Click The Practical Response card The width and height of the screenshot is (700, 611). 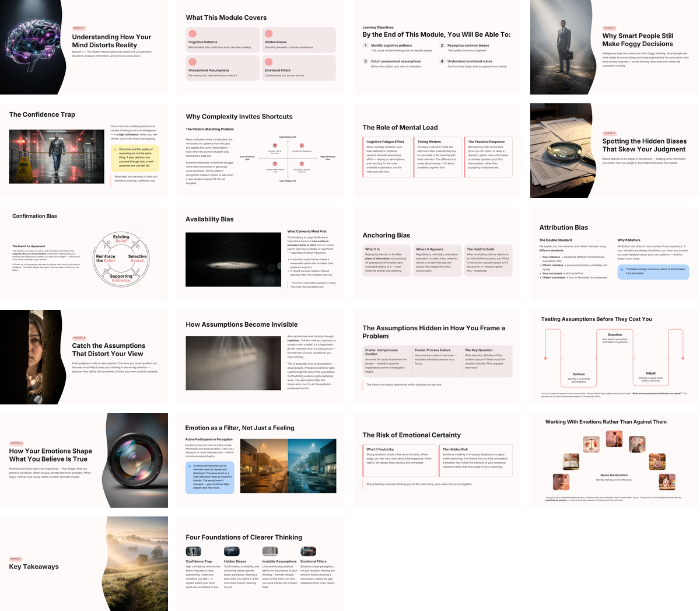[488, 157]
